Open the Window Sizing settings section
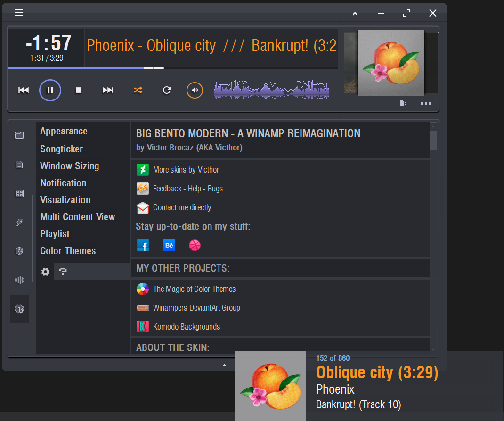 [69, 166]
